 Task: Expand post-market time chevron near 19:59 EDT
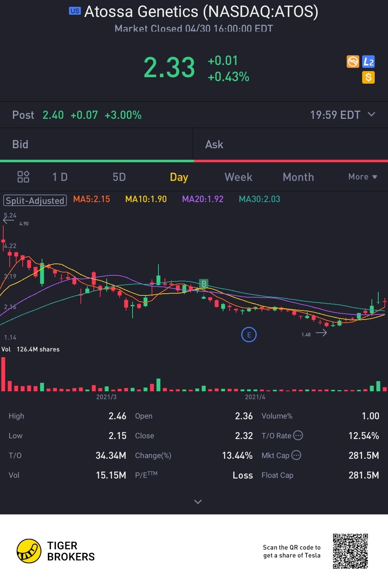371,114
